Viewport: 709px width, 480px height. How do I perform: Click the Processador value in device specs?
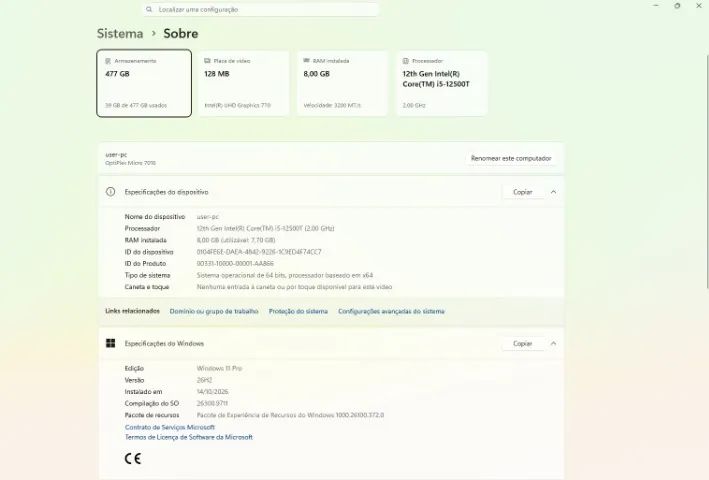[265, 228]
